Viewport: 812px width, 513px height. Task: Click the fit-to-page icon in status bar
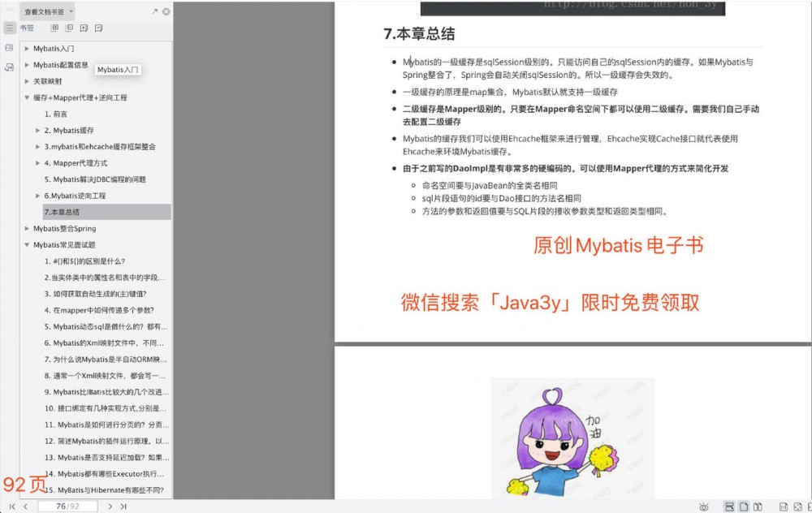coord(799,506)
